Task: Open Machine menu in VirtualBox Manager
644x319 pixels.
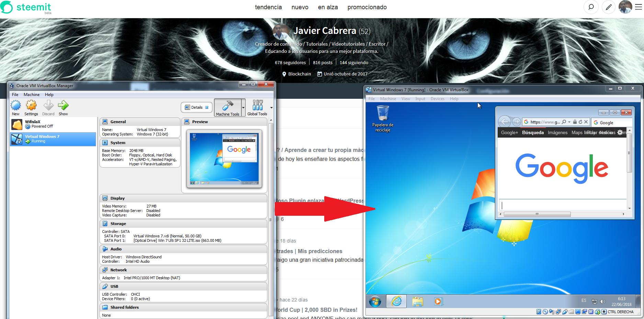Action: pos(32,95)
